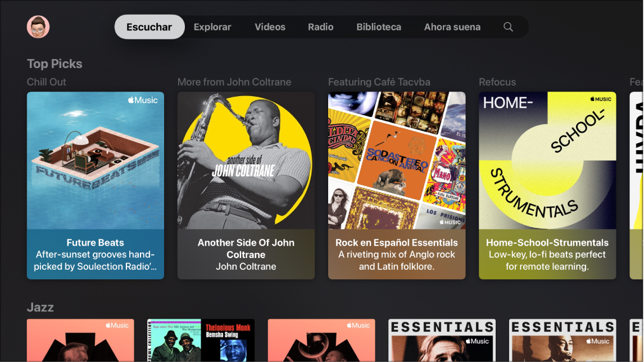Image resolution: width=644 pixels, height=362 pixels.
Task: Open Ahora suena
Action: tap(452, 26)
